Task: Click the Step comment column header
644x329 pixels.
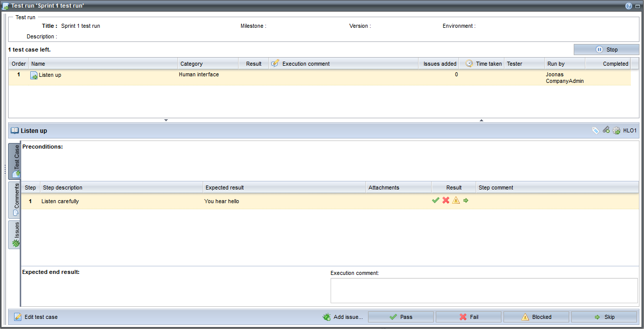Action: tap(557, 187)
